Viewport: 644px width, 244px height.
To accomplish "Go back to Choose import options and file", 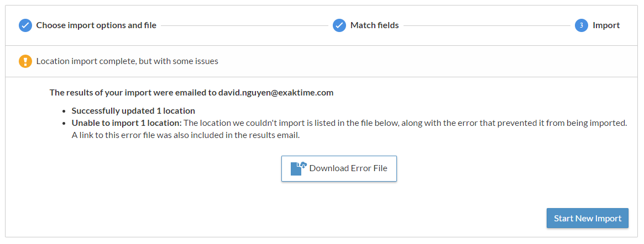I will [96, 25].
